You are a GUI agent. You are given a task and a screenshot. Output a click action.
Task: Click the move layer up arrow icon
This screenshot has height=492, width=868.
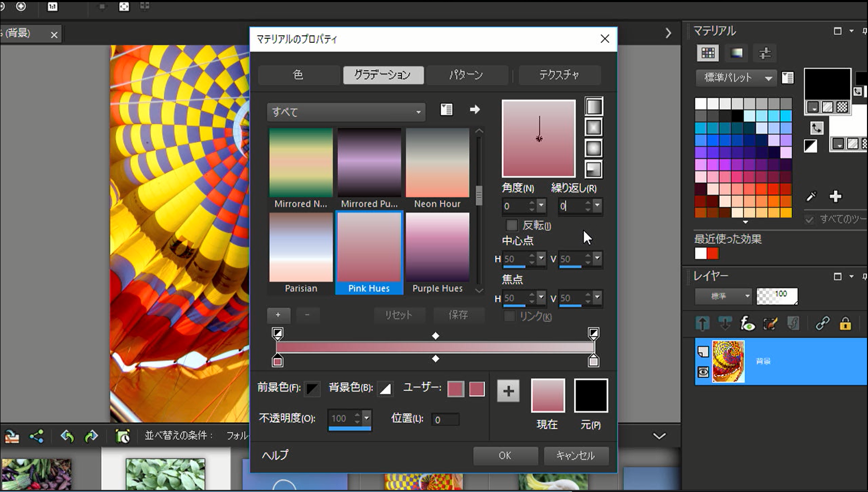(x=702, y=324)
